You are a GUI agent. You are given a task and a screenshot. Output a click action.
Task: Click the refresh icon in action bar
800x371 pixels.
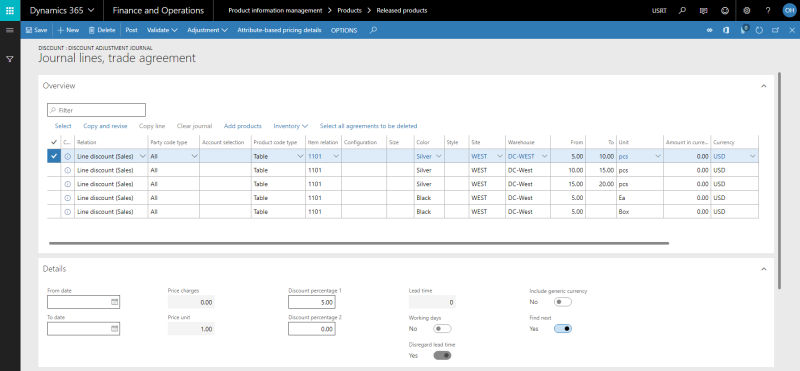[759, 30]
